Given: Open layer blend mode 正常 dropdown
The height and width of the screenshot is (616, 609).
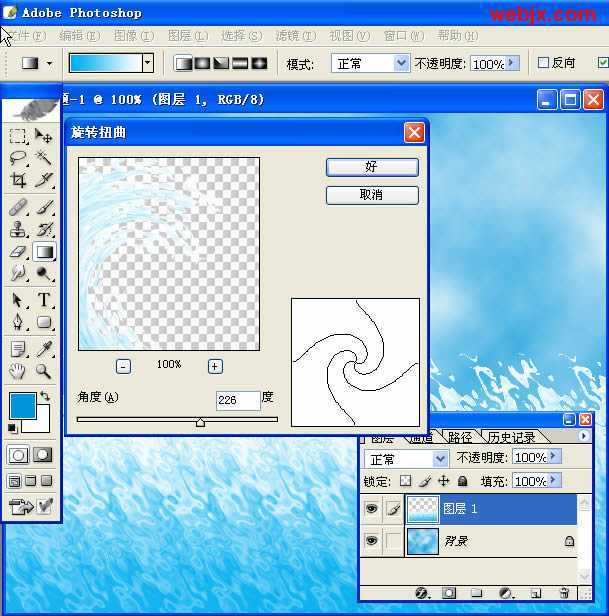Looking at the screenshot, I should [440, 458].
